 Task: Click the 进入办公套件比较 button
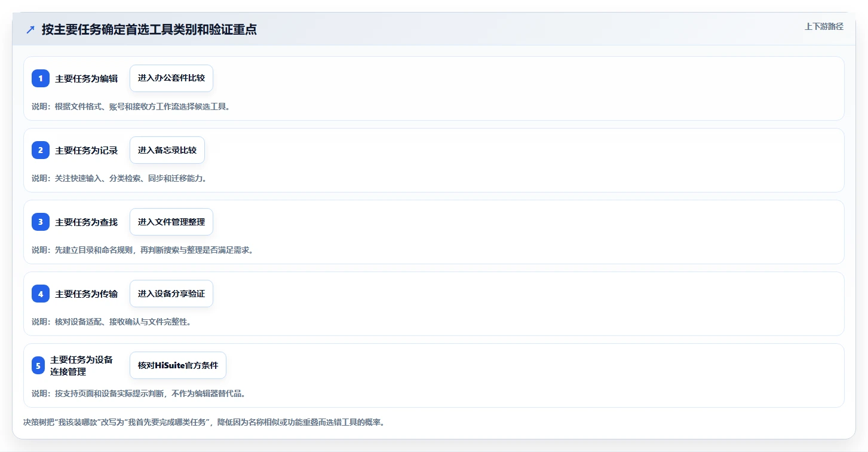[171, 78]
